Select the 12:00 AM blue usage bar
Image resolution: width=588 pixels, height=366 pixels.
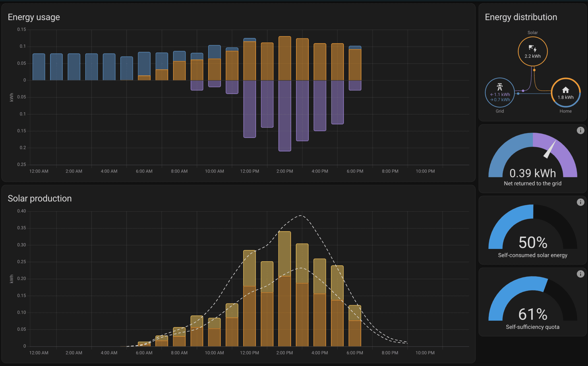tap(39, 67)
